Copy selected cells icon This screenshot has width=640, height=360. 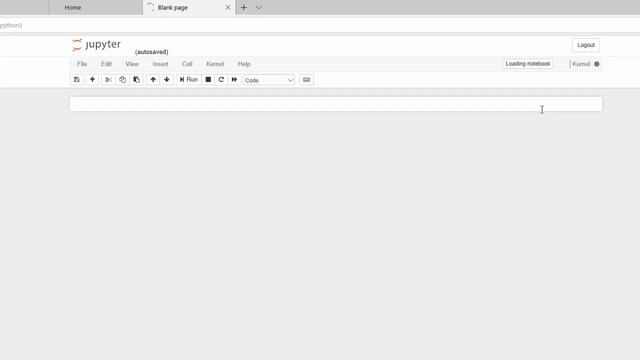(122, 80)
